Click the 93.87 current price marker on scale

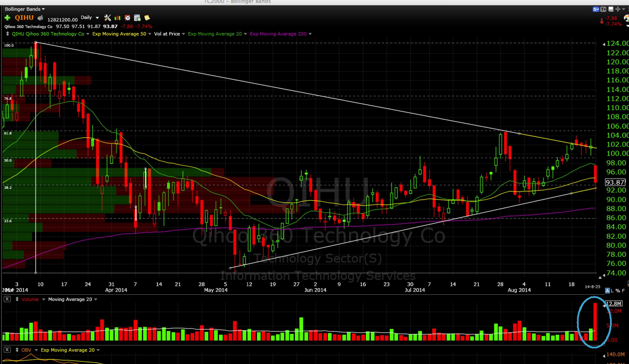(615, 182)
